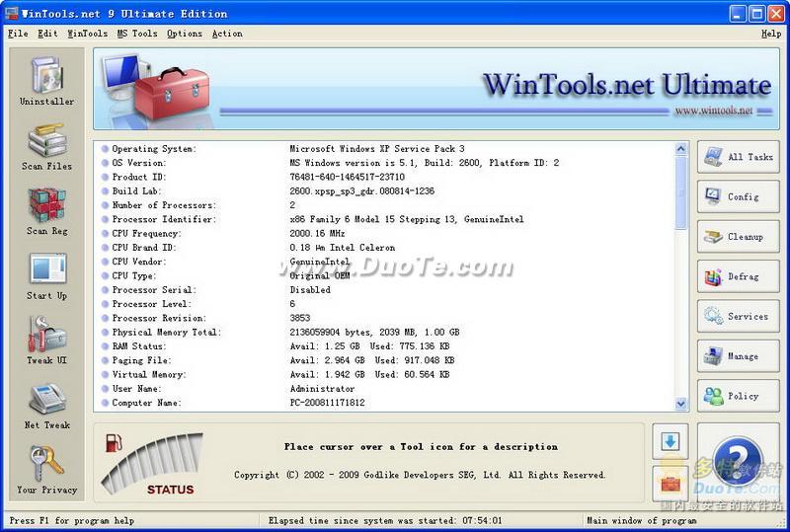Open the File menu
790x532 pixels.
coord(18,34)
